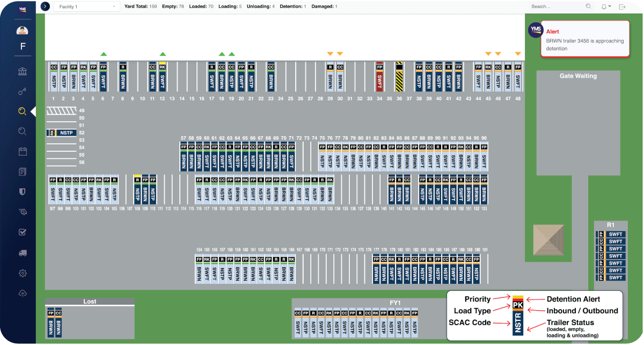Expand the sidebar with the arrow button
This screenshot has width=644, height=345.
pyautogui.click(x=45, y=6)
